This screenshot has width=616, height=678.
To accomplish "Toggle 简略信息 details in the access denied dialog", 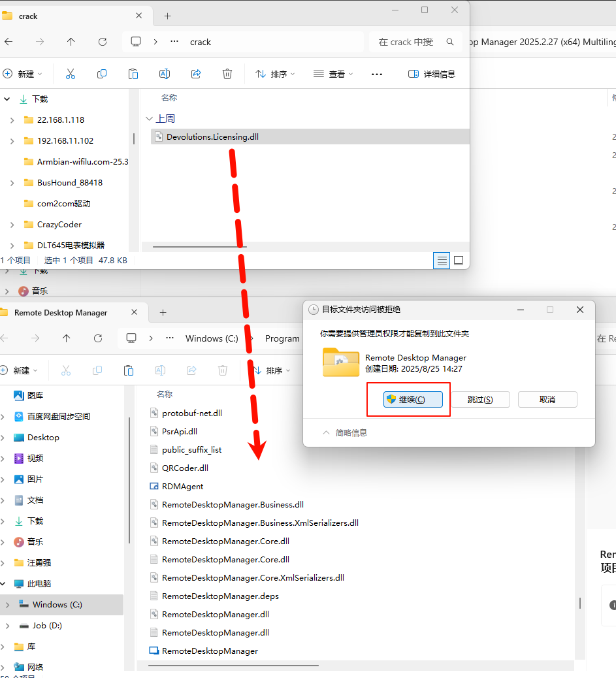I will click(x=345, y=432).
